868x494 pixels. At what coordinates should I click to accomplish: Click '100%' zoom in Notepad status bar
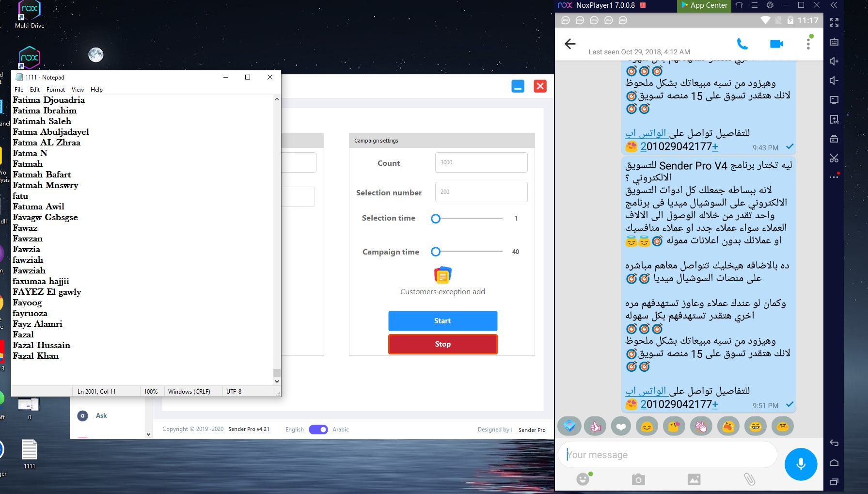click(151, 391)
